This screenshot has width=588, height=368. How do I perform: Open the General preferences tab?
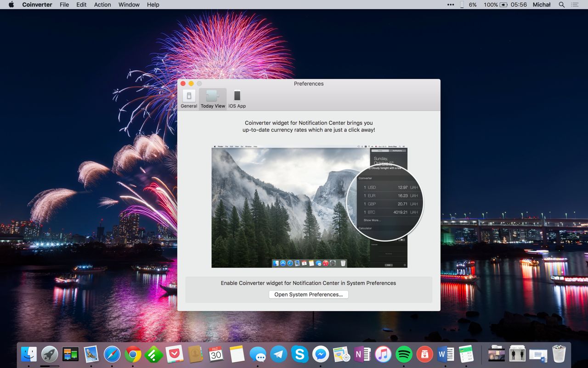point(189,99)
